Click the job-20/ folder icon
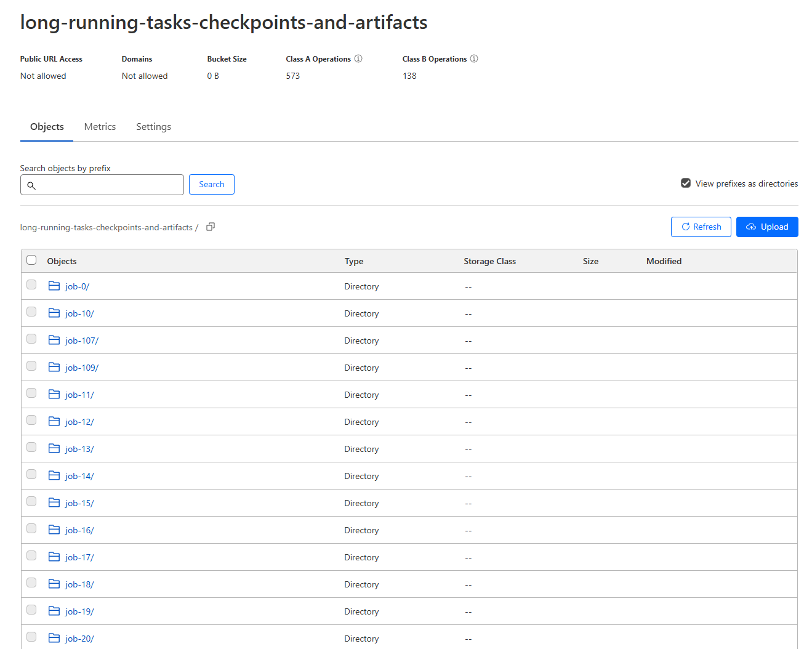 pos(54,638)
